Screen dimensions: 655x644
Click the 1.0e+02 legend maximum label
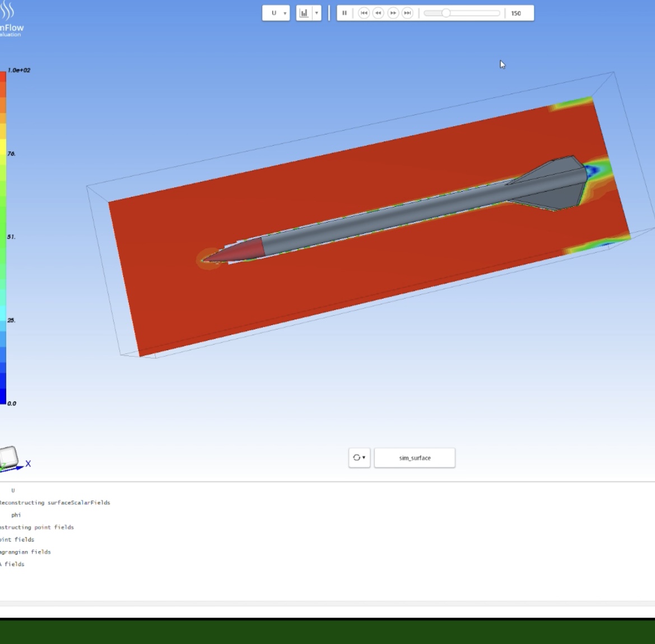click(19, 70)
